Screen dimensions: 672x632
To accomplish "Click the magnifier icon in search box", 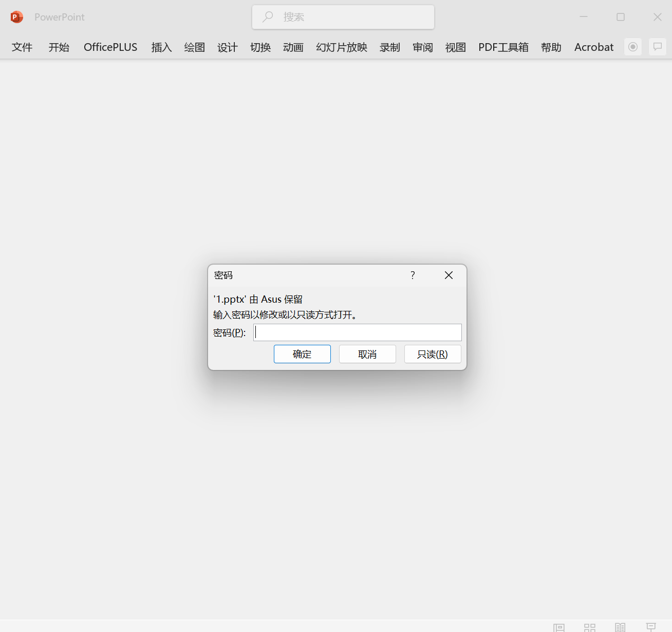I will click(x=268, y=17).
